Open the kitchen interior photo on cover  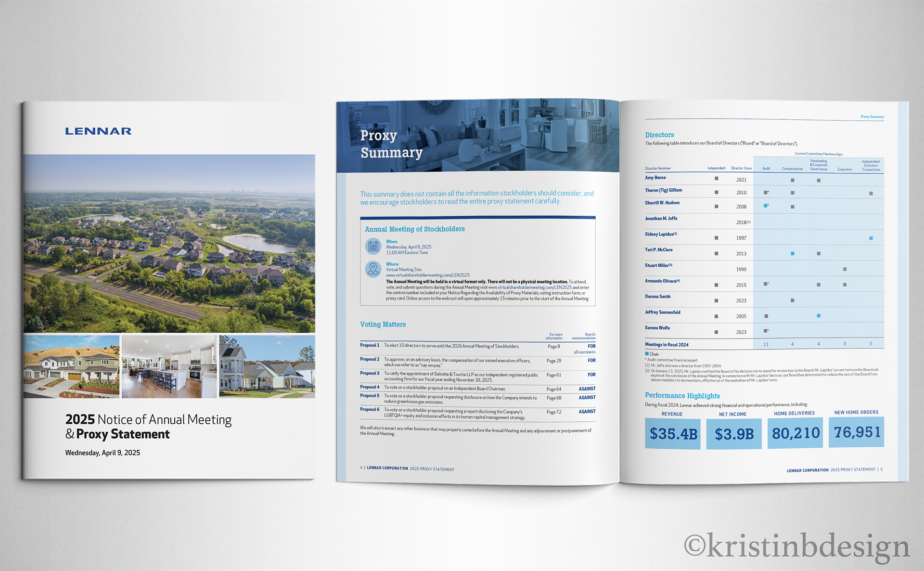point(169,367)
